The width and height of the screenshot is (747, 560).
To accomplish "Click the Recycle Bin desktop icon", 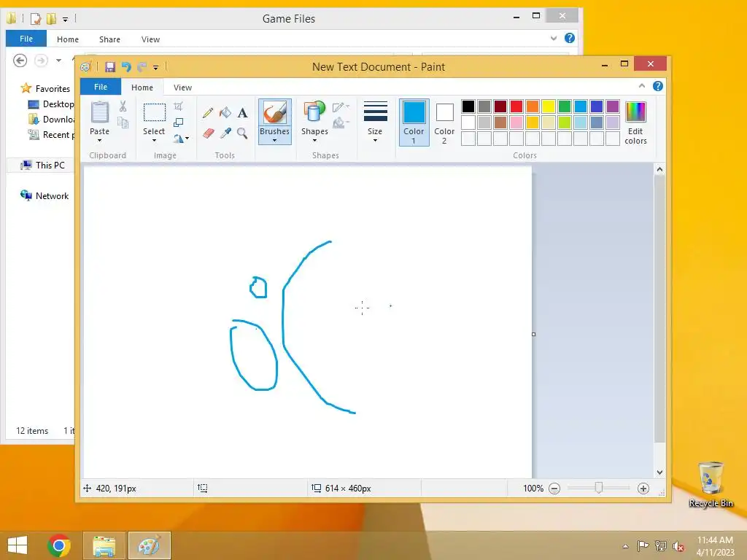I will pyautogui.click(x=711, y=484).
